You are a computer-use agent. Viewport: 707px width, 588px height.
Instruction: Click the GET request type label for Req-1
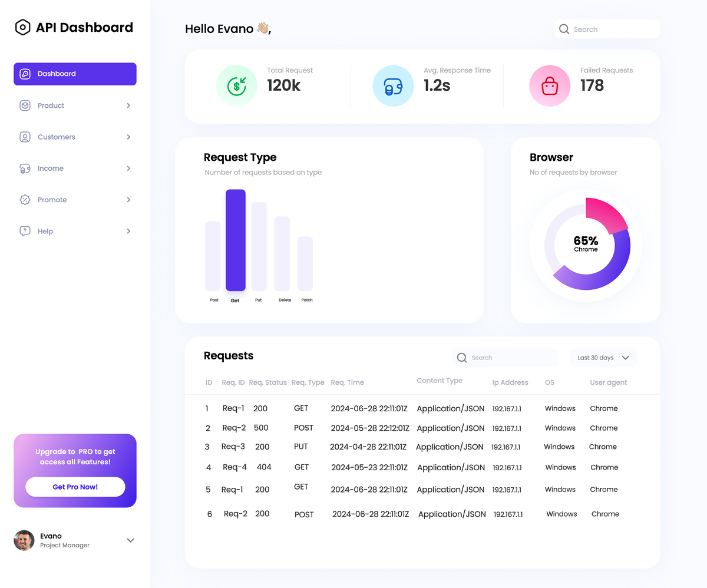pos(301,408)
